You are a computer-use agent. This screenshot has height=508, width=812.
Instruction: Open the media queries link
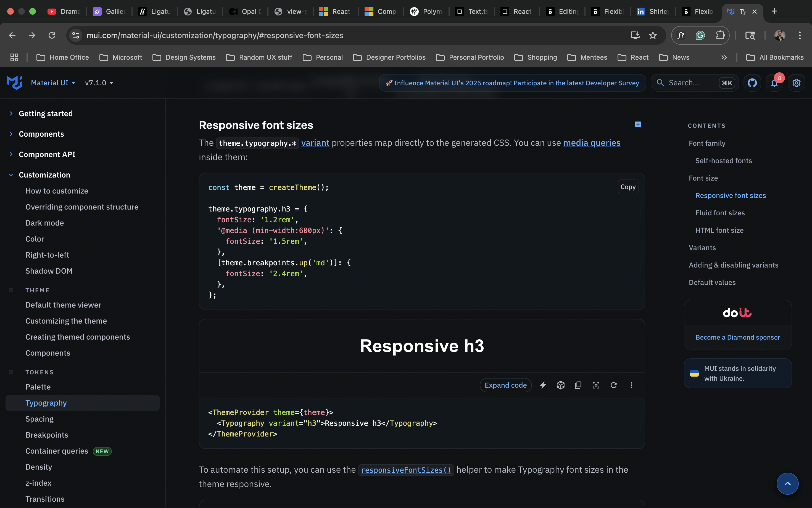(x=591, y=142)
